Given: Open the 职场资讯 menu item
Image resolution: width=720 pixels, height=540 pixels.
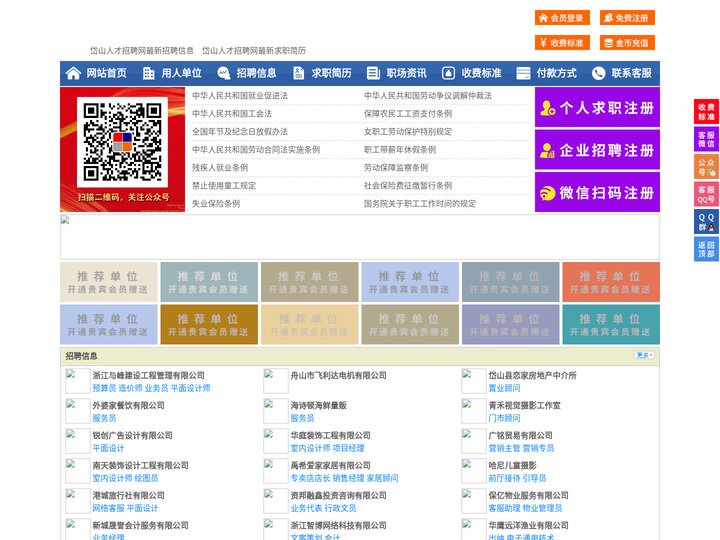Looking at the screenshot, I should tap(406, 73).
